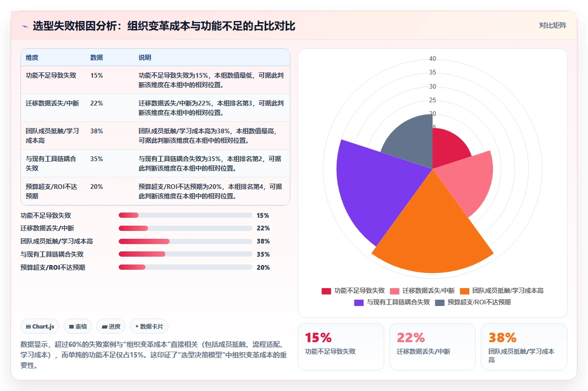
Task: Toggle 预算超支/ROI不达预期 legend swatch
Action: coord(439,302)
